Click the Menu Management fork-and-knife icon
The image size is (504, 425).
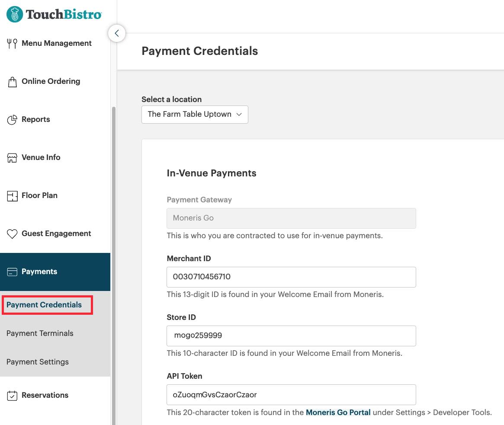tap(12, 43)
